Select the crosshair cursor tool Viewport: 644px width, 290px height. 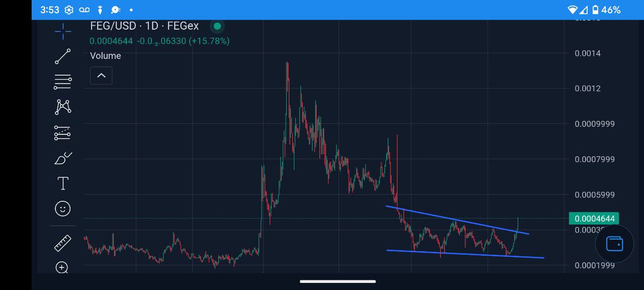click(x=63, y=31)
